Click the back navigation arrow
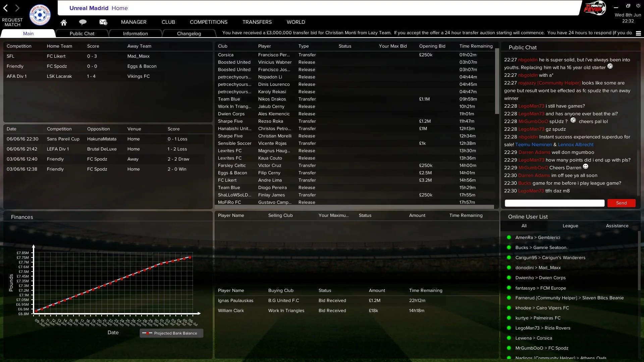The width and height of the screenshot is (644, 362). point(5,8)
